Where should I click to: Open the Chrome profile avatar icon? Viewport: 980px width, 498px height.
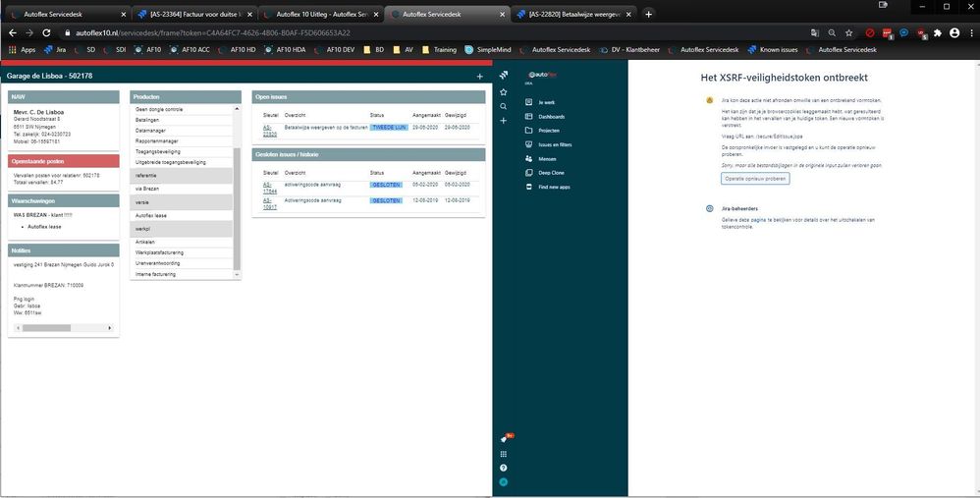click(x=954, y=33)
